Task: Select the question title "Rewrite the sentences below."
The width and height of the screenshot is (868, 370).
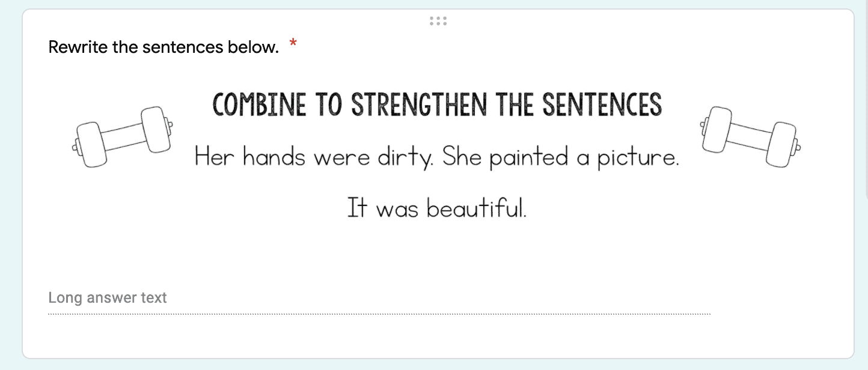Action: pyautogui.click(x=164, y=47)
